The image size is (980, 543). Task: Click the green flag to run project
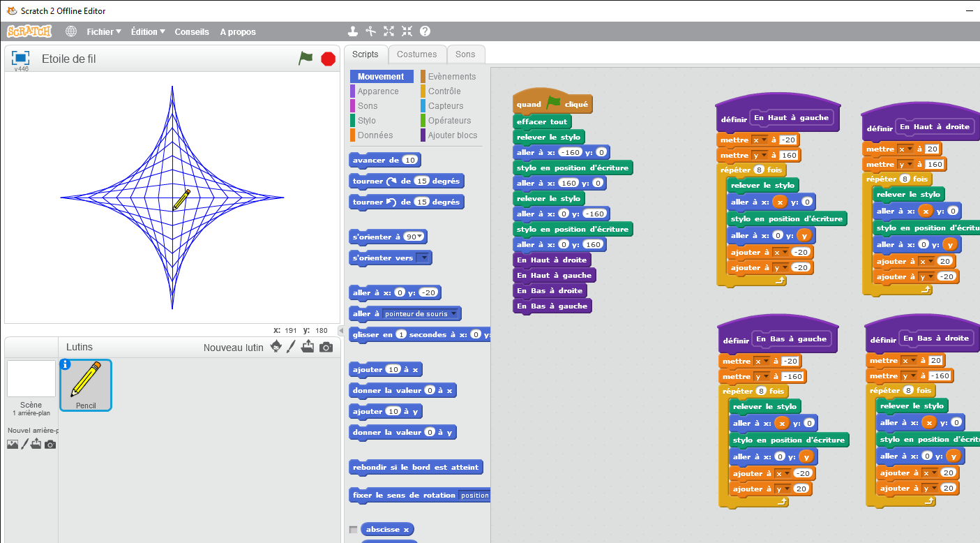(x=306, y=59)
